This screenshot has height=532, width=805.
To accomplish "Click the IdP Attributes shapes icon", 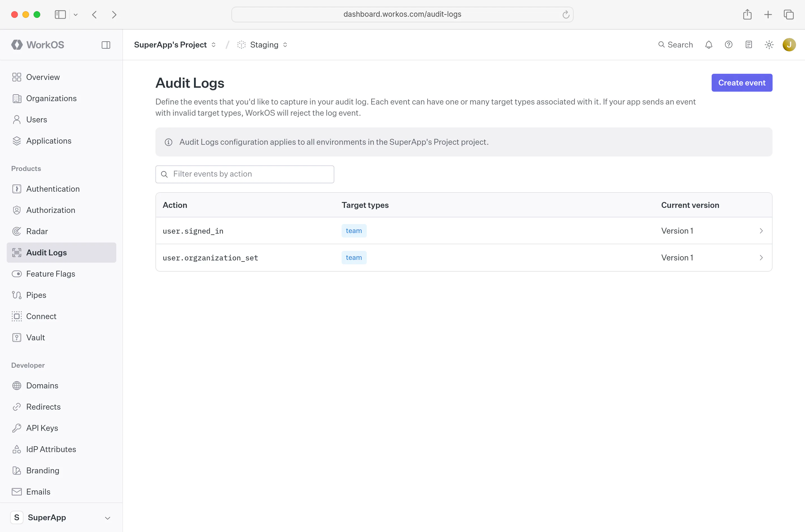I will [x=16, y=449].
